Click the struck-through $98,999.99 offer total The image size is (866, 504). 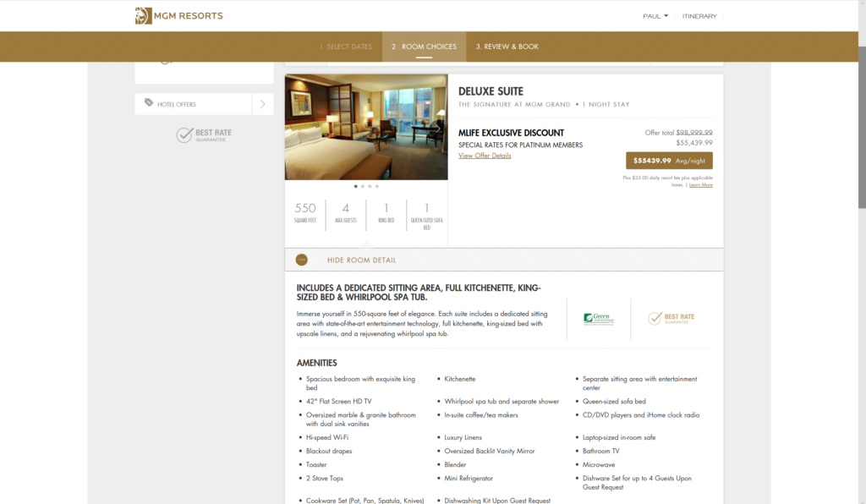point(694,133)
